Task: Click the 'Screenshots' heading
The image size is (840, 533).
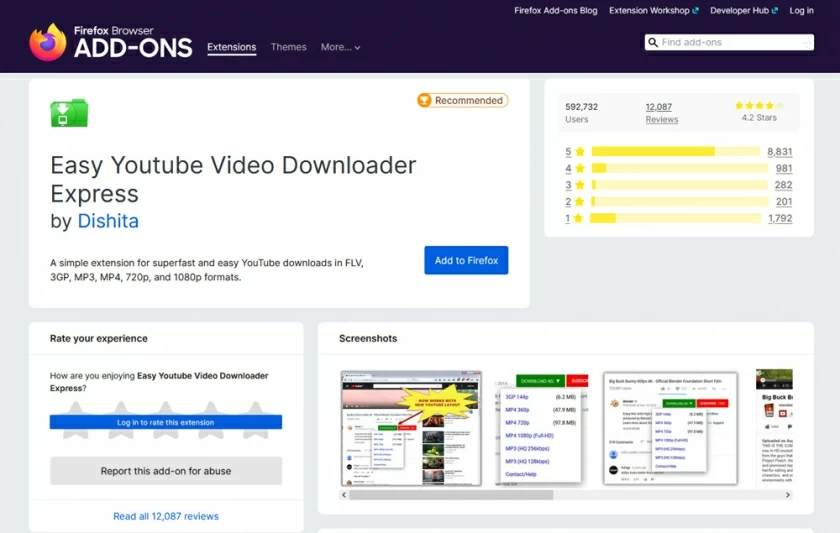Action: point(368,339)
